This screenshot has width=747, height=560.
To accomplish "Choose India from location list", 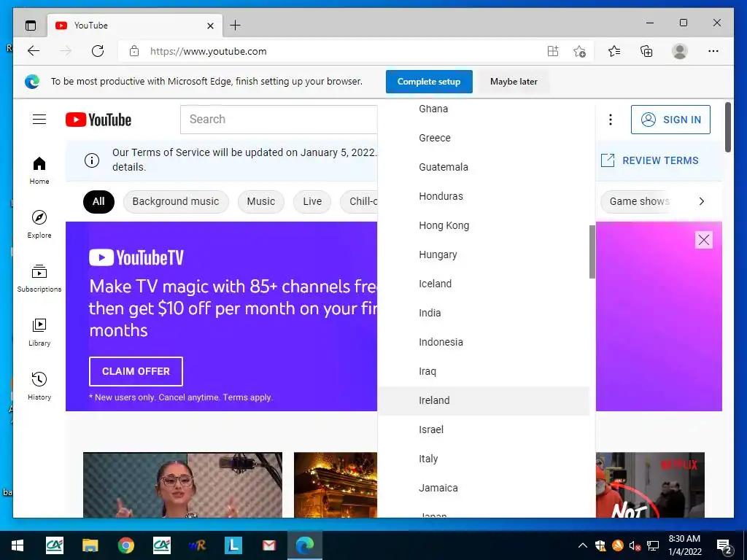I will [484, 313].
